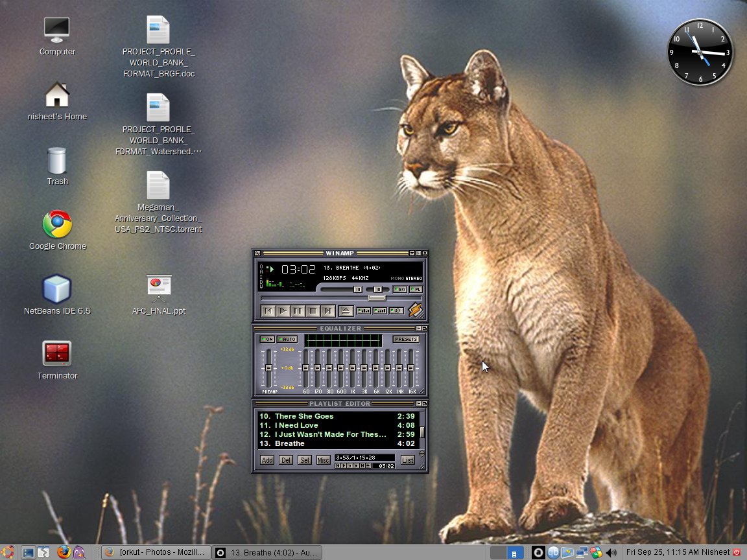Toggle the EQ window button
The image size is (747, 560).
399,290
